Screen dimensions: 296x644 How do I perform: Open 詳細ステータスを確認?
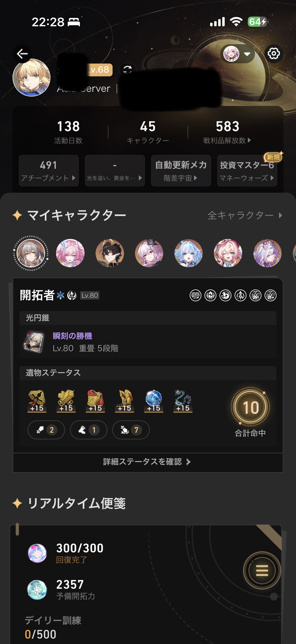pyautogui.click(x=148, y=462)
